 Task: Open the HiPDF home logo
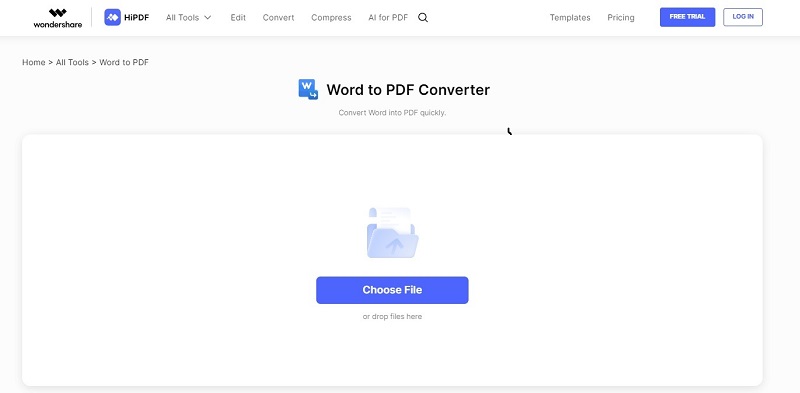127,17
